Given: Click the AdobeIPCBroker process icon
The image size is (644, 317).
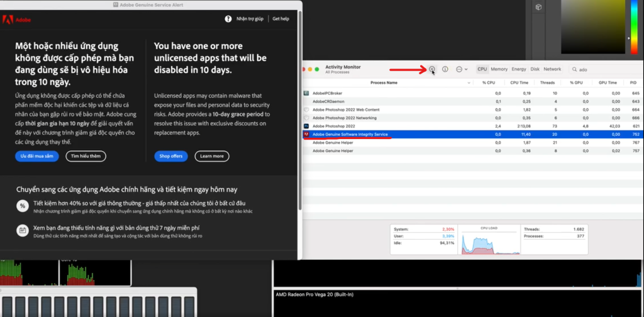Looking at the screenshot, I should 306,93.
